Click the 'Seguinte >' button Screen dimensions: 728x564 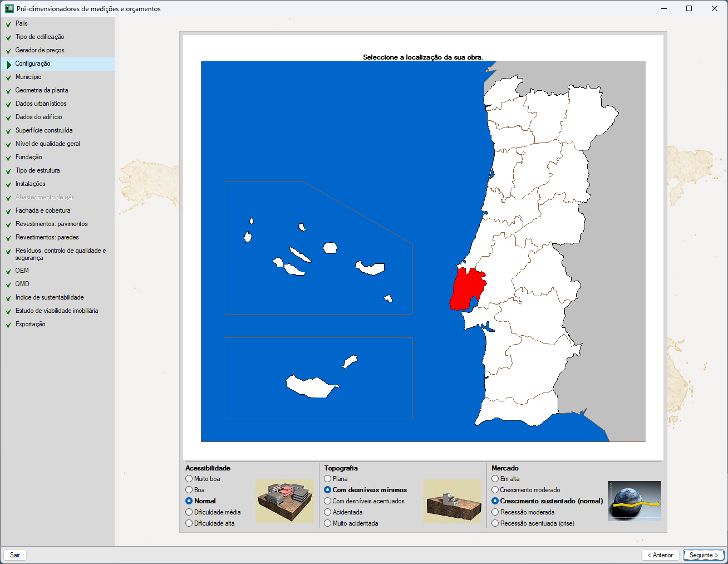[x=704, y=555]
